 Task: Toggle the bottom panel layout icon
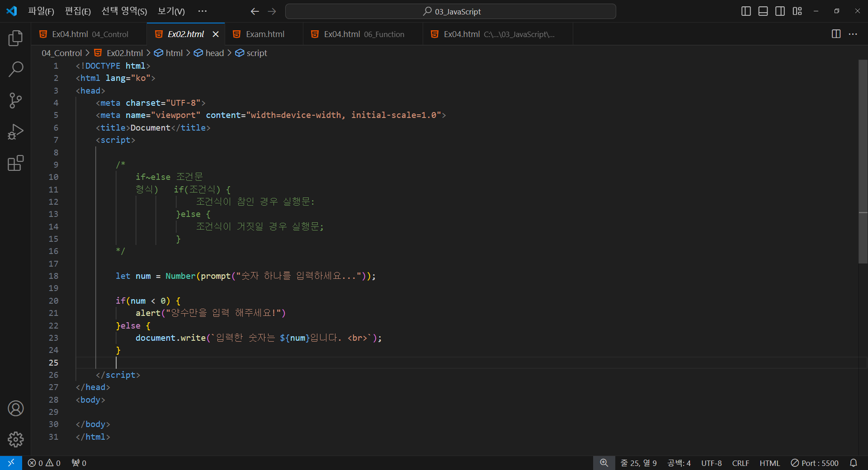pyautogui.click(x=763, y=11)
